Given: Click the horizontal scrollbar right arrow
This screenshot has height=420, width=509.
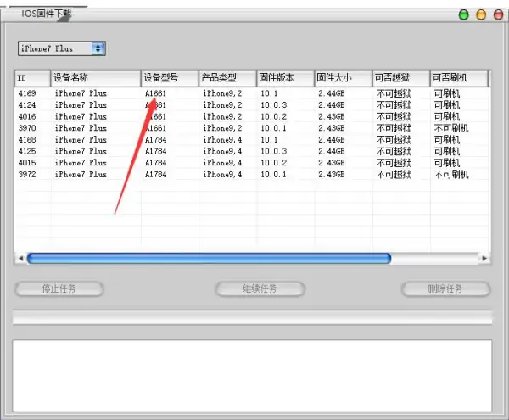Looking at the screenshot, I should click(x=484, y=259).
